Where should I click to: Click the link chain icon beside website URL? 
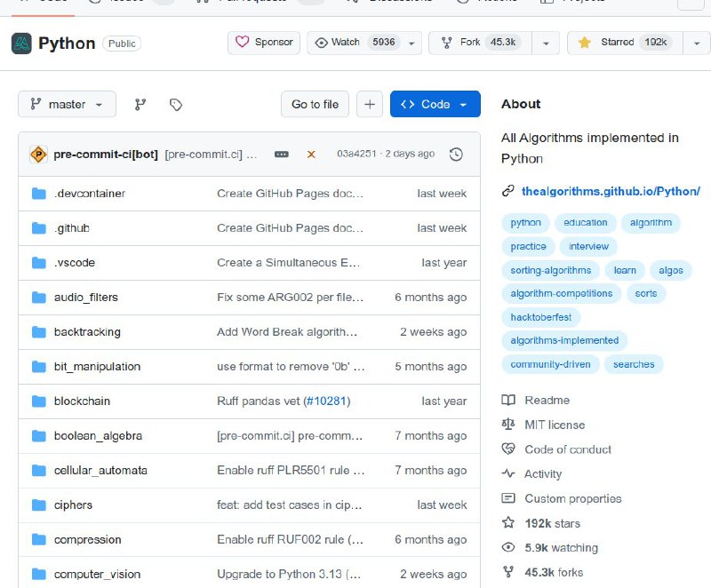click(x=507, y=191)
